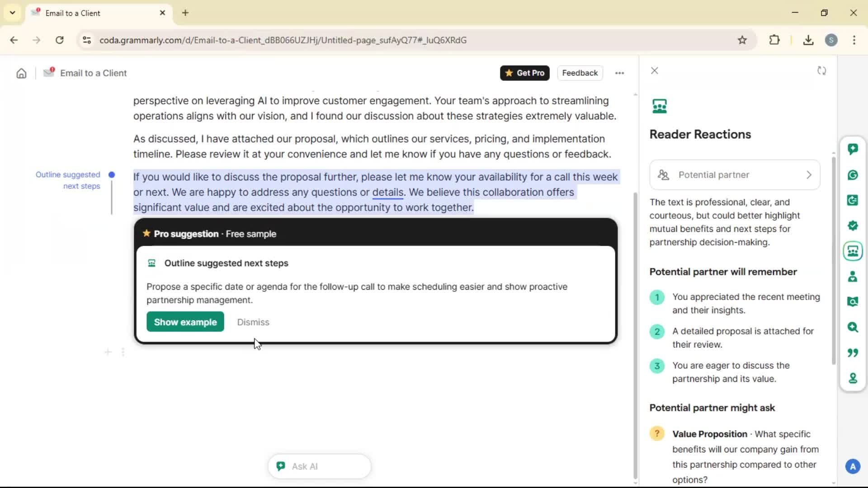
Task: Open the browser extensions puzzle icon
Action: tap(774, 40)
